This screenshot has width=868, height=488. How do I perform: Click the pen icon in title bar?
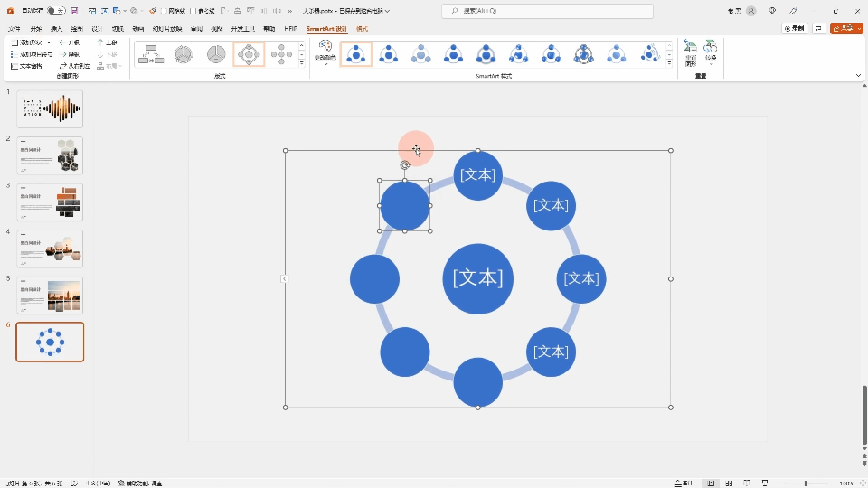(x=793, y=11)
